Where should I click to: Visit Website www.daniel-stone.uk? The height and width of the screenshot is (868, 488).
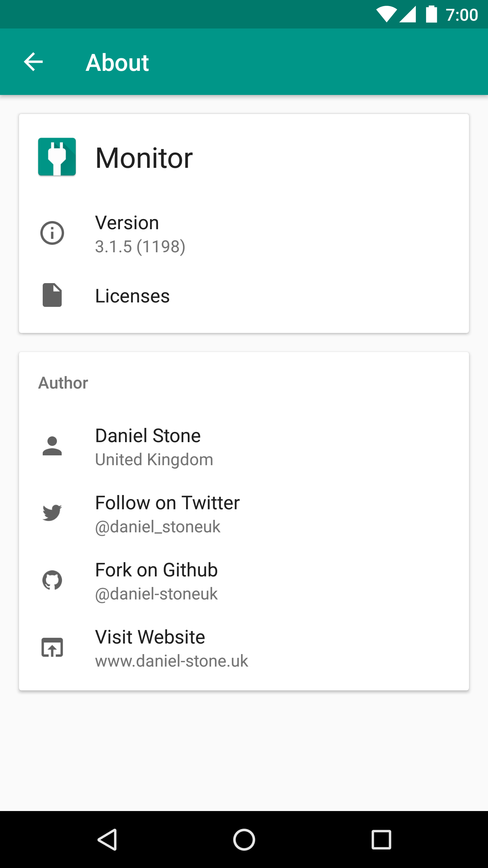coord(171,648)
